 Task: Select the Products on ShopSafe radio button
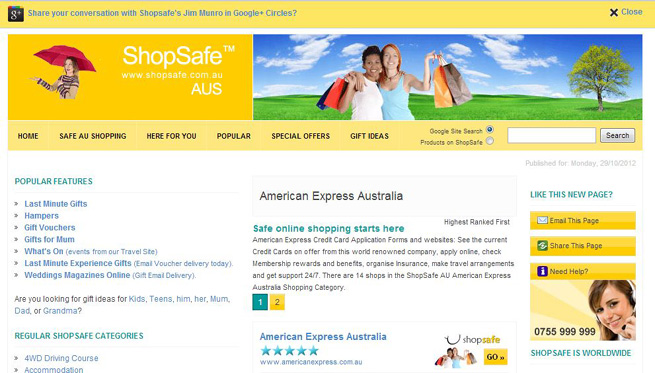tap(490, 141)
